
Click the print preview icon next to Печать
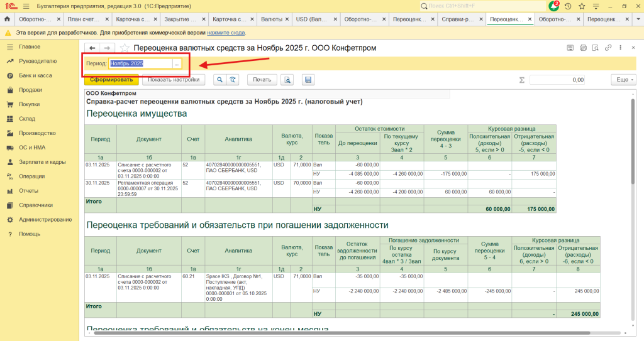[x=287, y=80]
